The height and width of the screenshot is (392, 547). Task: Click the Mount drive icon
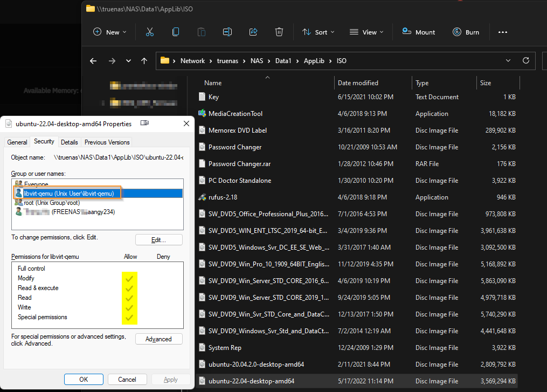pyautogui.click(x=406, y=31)
